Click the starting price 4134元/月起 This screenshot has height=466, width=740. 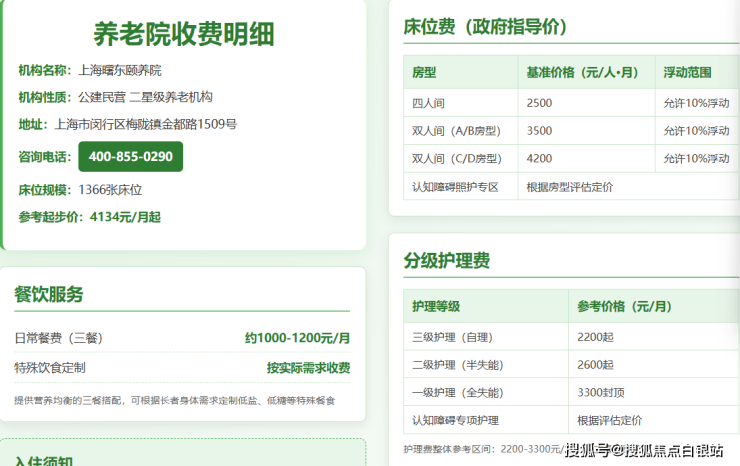point(126,217)
